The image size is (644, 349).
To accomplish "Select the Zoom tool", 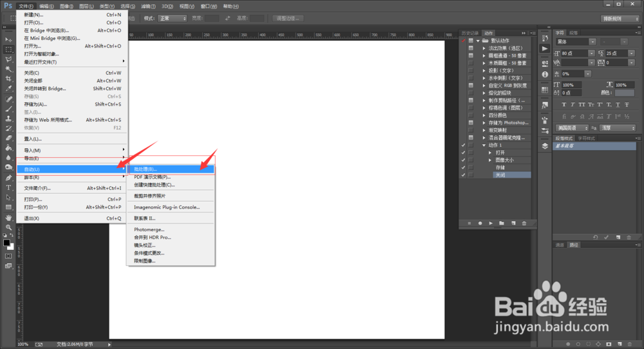I will coord(8,227).
